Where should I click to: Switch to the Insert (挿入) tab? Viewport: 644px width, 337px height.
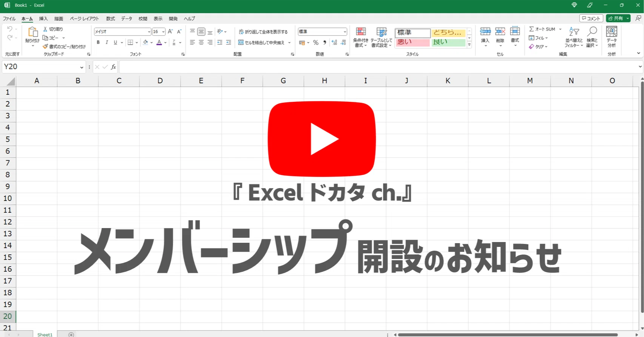(x=43, y=18)
